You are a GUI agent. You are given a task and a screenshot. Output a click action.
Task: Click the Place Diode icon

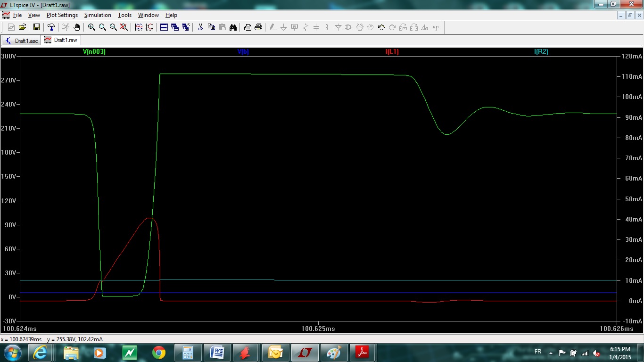click(338, 27)
